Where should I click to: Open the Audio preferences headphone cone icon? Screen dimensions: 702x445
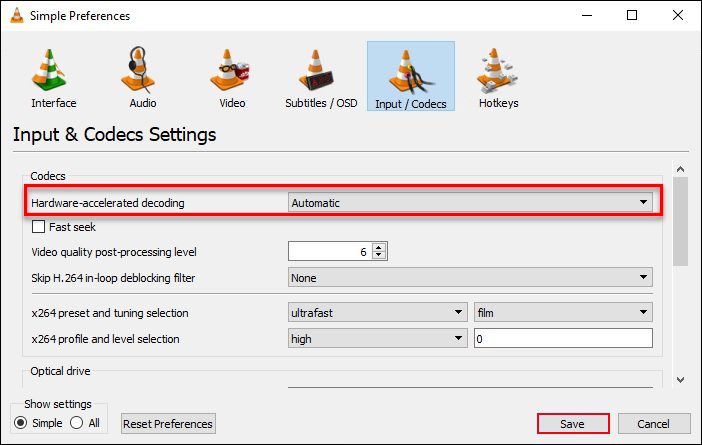pos(138,70)
